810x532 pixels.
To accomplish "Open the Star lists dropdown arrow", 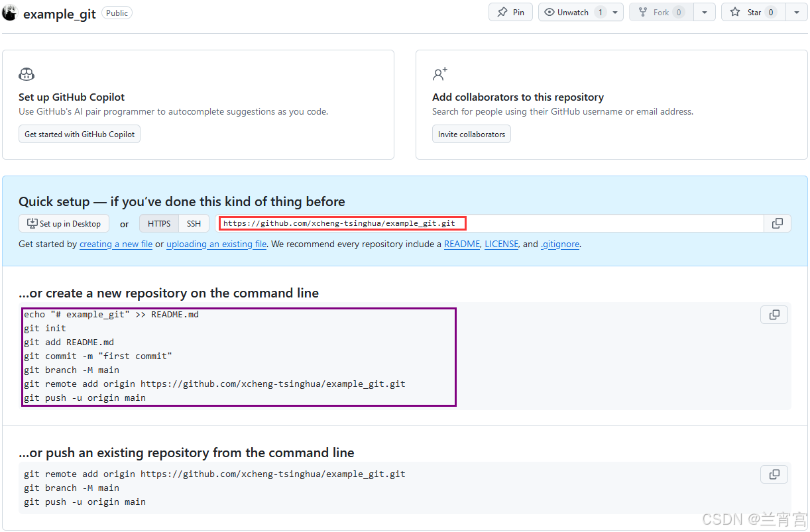I will pyautogui.click(x=797, y=12).
